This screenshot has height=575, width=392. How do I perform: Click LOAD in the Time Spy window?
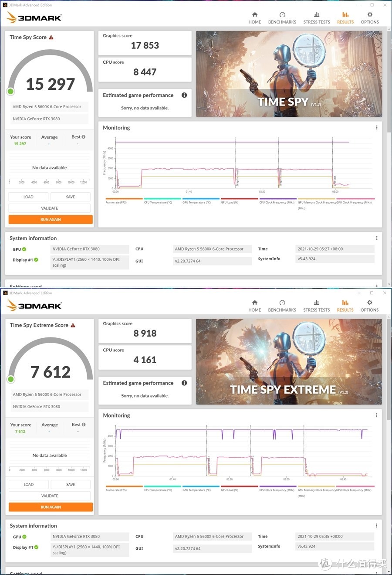(x=28, y=197)
